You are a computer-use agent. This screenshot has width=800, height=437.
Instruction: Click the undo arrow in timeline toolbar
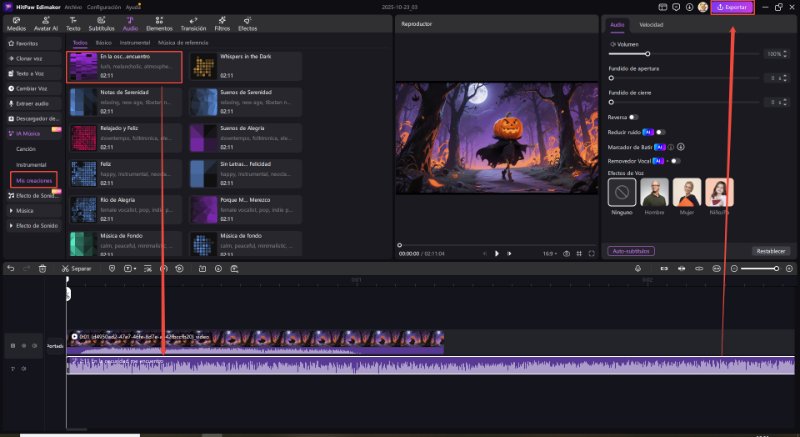(10, 269)
